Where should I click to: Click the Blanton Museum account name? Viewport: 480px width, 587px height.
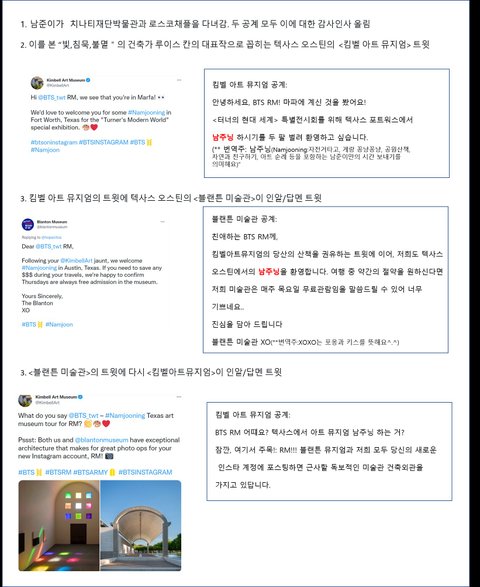(52, 222)
